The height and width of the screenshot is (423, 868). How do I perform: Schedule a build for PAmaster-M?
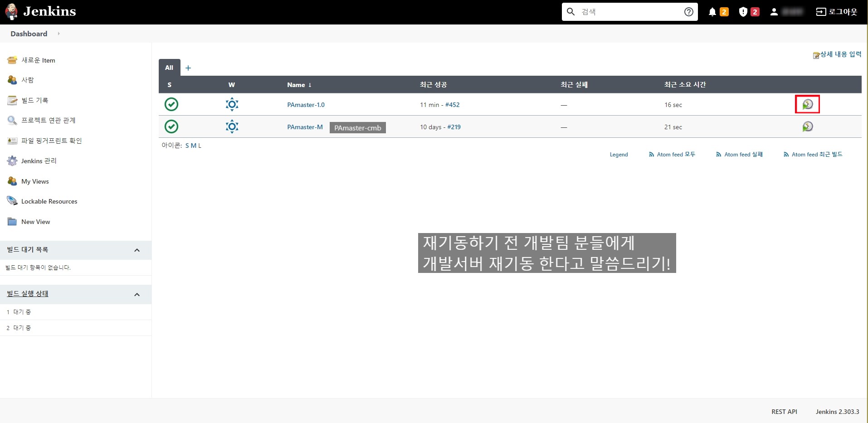click(807, 126)
